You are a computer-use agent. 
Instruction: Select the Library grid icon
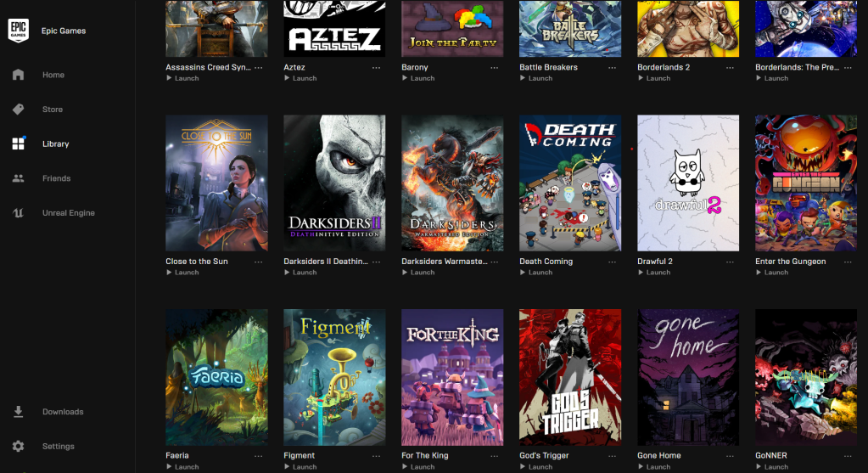[x=19, y=144]
